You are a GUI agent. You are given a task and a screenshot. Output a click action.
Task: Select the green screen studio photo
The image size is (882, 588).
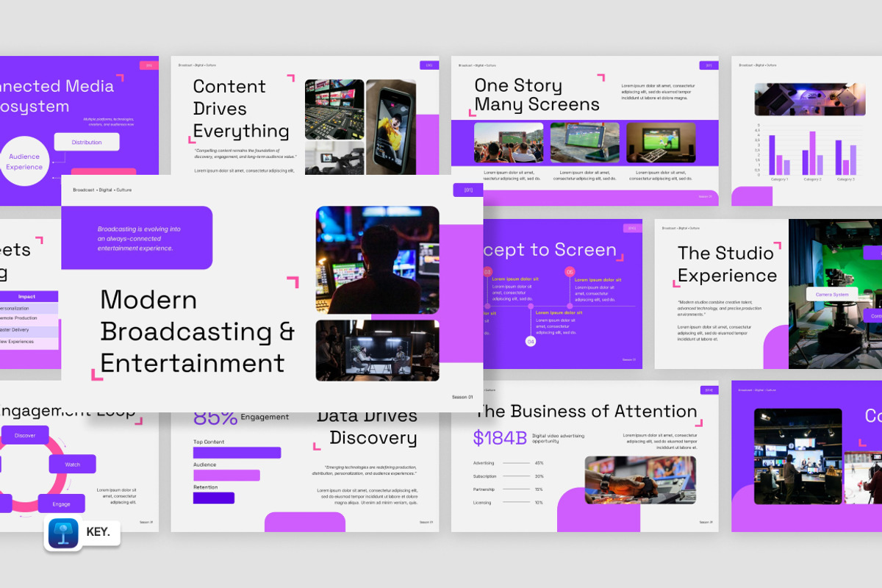[x=835, y=294]
